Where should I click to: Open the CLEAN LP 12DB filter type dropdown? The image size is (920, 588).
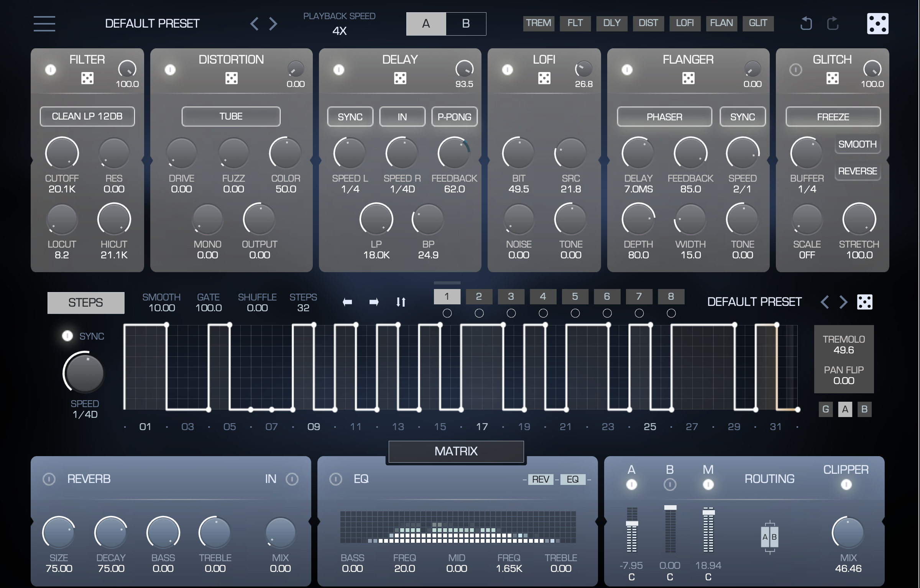pos(87,117)
